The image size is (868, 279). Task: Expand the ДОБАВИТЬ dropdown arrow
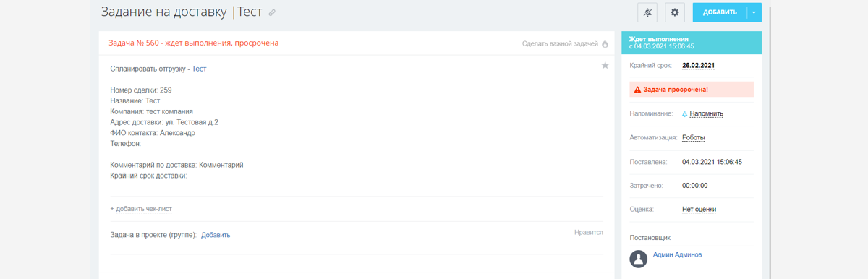point(754,12)
